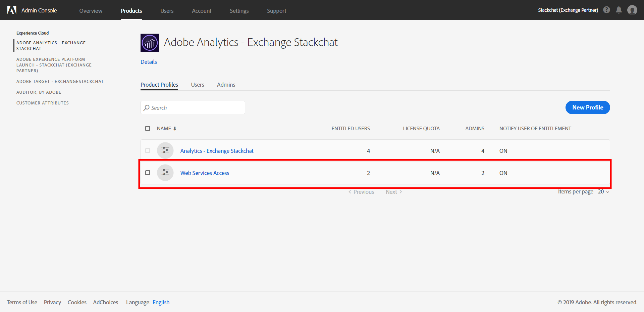
Task: Click the search magnifier icon
Action: point(147,108)
